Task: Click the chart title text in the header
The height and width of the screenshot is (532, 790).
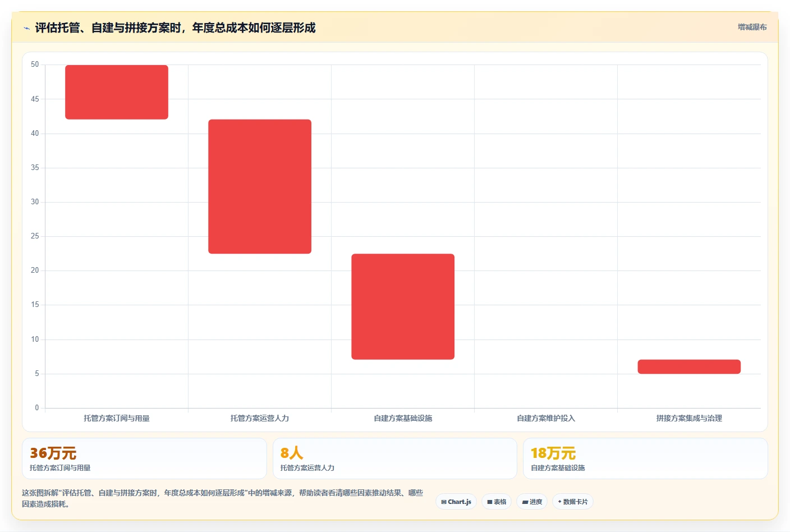Action: coord(175,27)
